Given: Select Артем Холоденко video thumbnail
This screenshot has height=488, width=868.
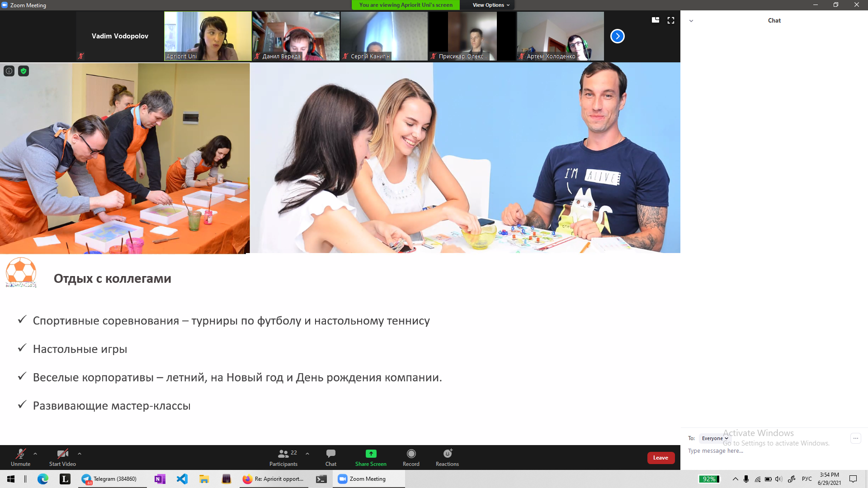Looking at the screenshot, I should 560,36.
